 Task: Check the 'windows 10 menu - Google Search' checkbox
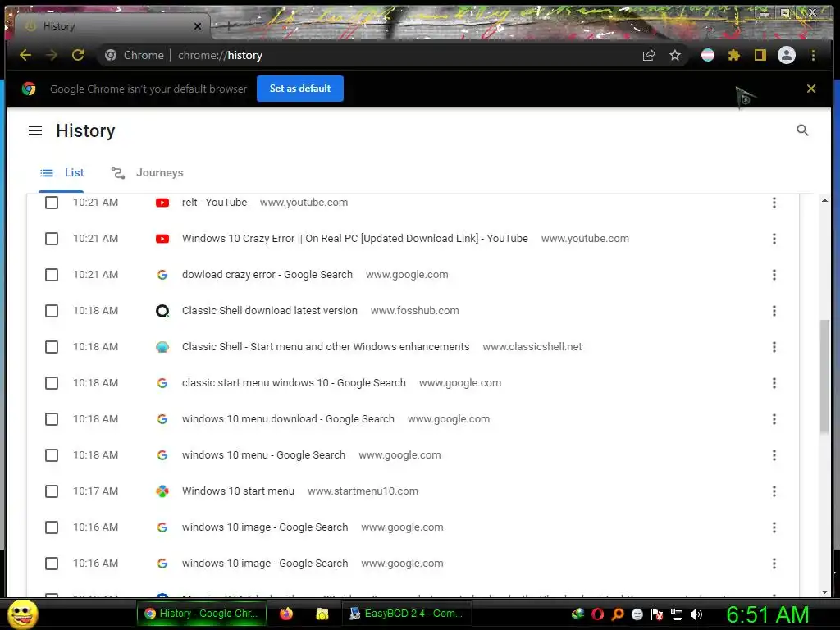point(52,454)
